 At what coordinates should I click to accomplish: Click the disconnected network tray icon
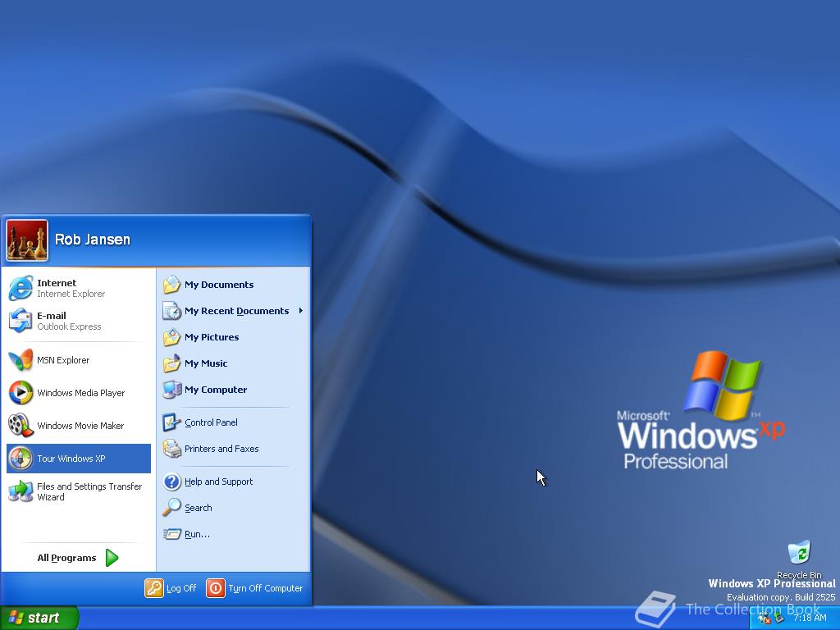(x=764, y=619)
